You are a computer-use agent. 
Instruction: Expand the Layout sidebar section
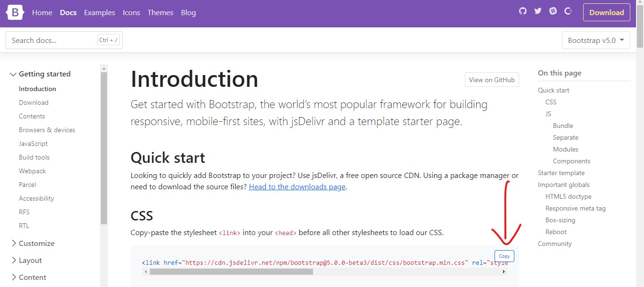click(x=26, y=261)
